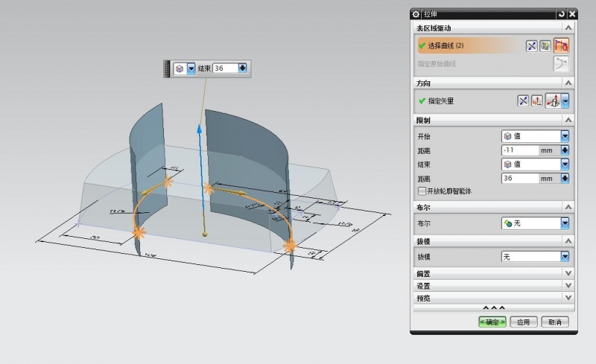This screenshot has height=364, width=596.
Task: Click the reset dialog arrow icon
Action: [x=560, y=14]
